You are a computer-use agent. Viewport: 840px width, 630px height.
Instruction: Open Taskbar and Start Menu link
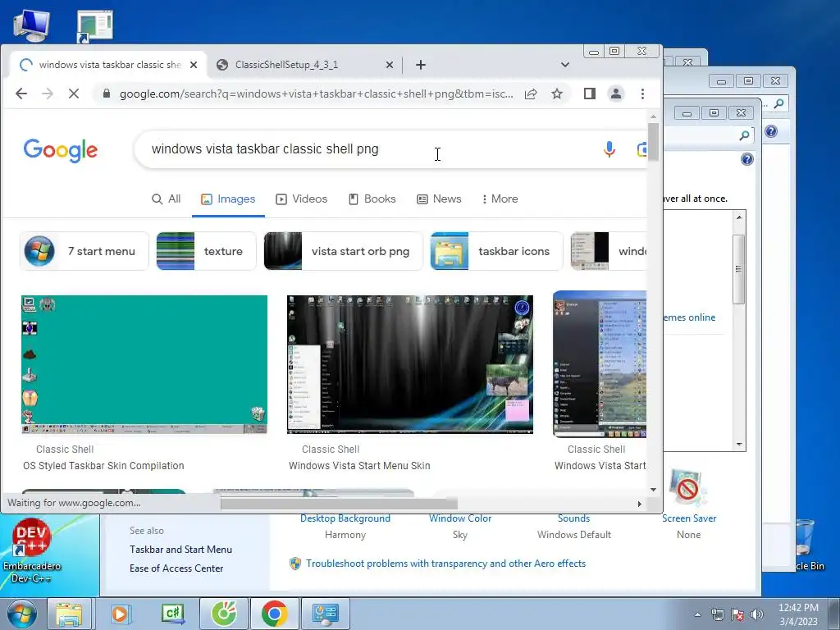(180, 549)
